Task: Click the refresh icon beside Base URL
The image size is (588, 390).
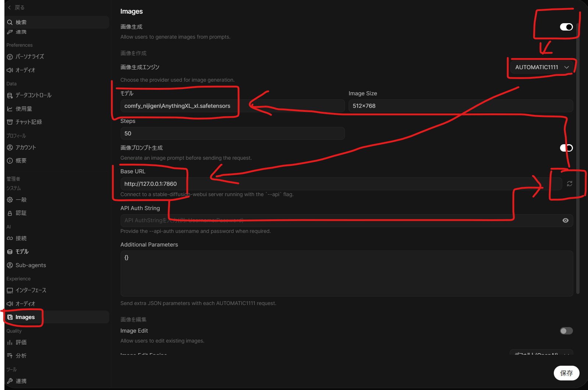Action: click(569, 184)
